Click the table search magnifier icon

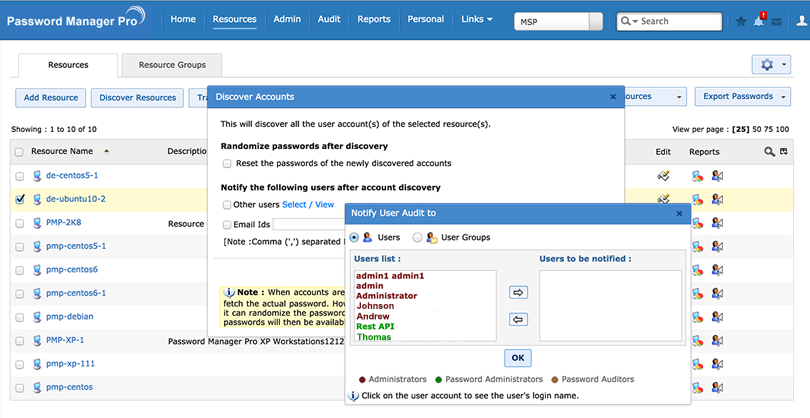tap(769, 152)
